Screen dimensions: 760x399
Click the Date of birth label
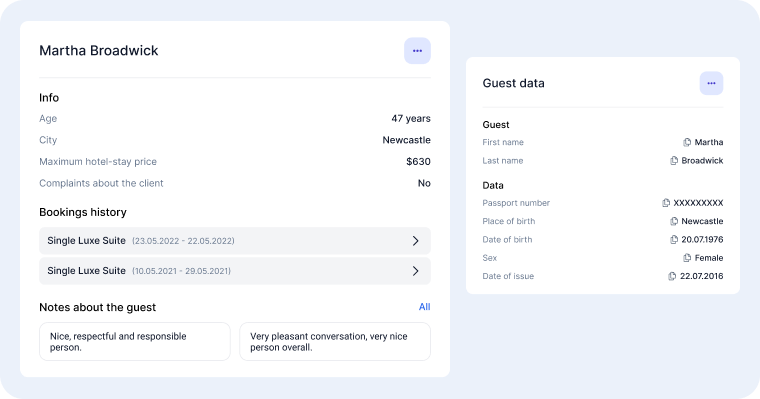(507, 239)
